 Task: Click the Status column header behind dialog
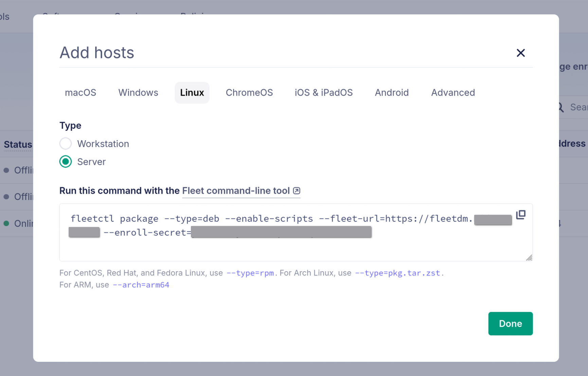18,145
